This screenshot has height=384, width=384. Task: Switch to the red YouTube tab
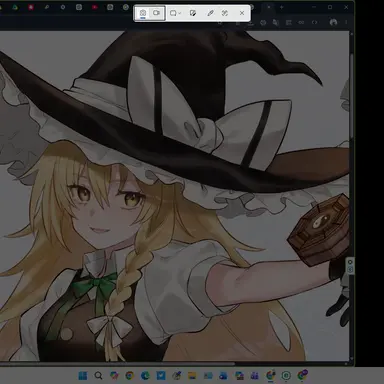pyautogui.click(x=95, y=7)
